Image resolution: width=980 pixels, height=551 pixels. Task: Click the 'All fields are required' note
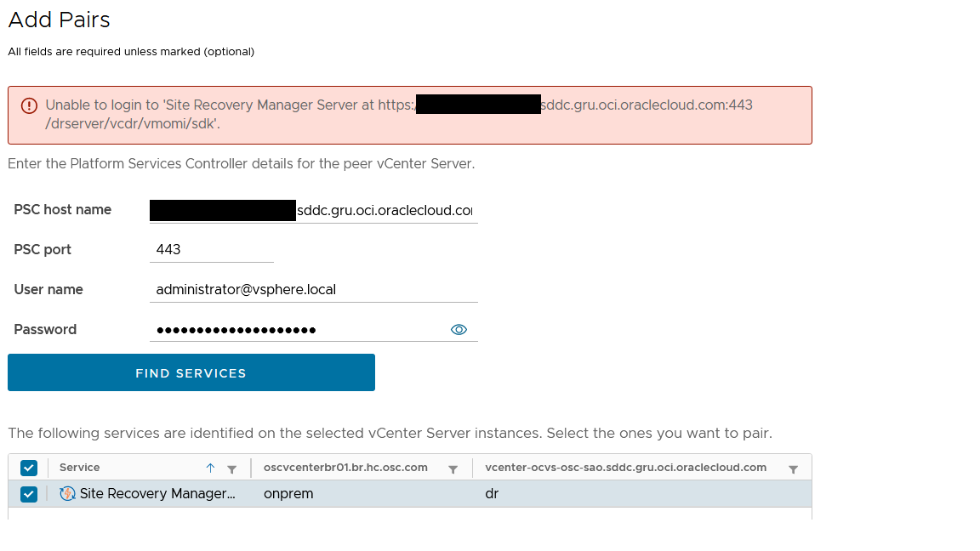(x=131, y=52)
